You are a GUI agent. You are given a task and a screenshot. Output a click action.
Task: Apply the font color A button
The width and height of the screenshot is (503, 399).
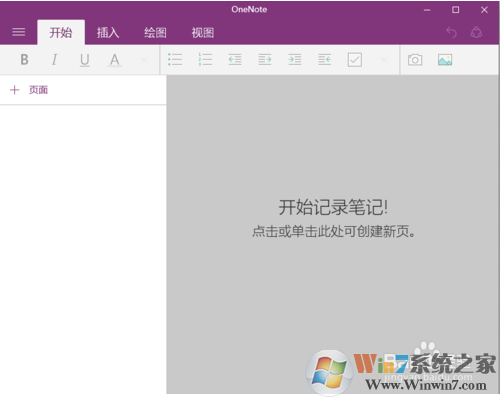(115, 60)
